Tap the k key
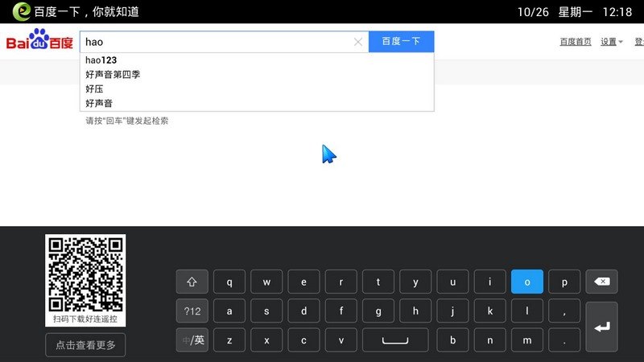 coord(490,311)
